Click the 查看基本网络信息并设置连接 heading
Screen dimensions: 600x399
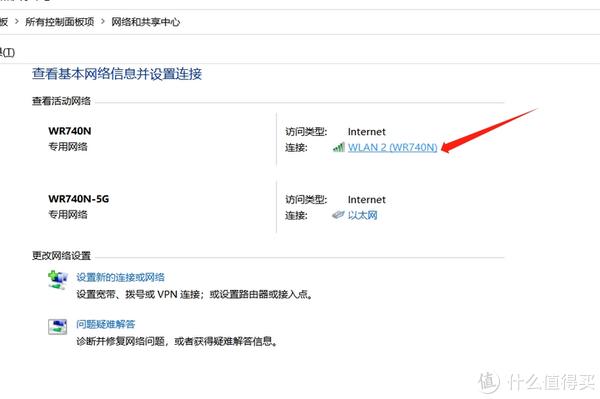[x=117, y=73]
